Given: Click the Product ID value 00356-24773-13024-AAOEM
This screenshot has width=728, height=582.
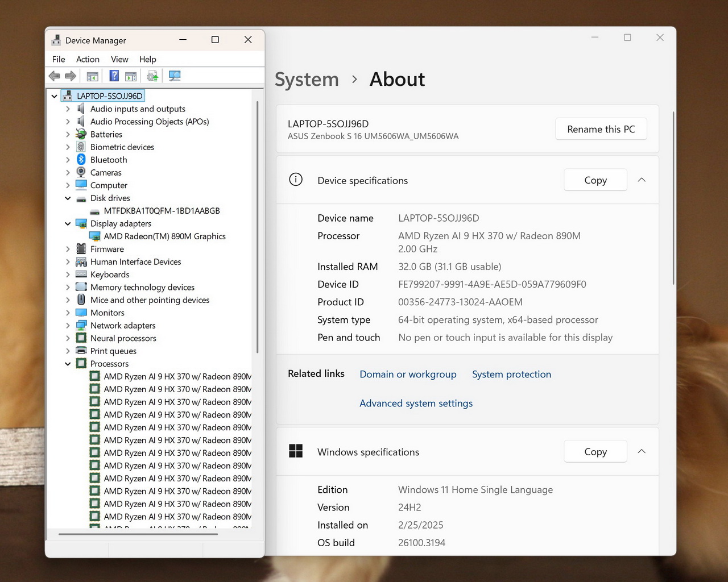Looking at the screenshot, I should pos(460,302).
